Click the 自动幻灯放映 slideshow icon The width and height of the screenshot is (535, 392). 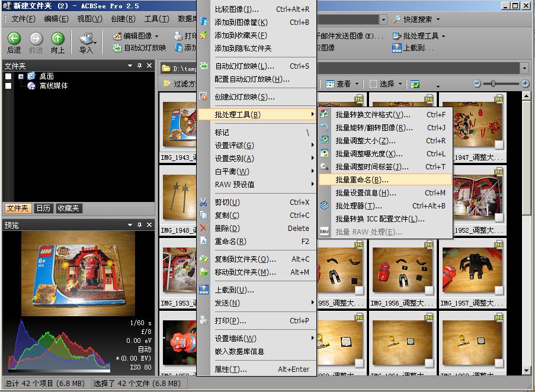[117, 48]
